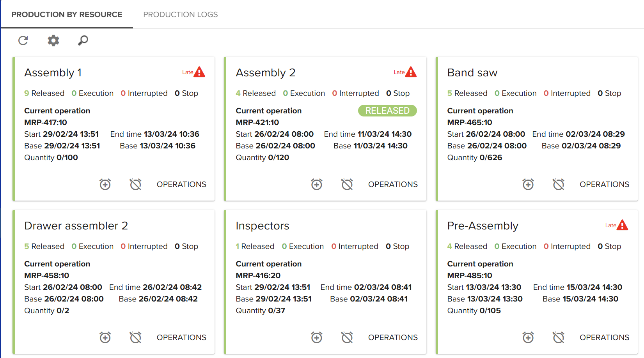The image size is (644, 358).
Task: Click the crossed-out alarm icon on Drawer assembler 2
Action: click(135, 337)
